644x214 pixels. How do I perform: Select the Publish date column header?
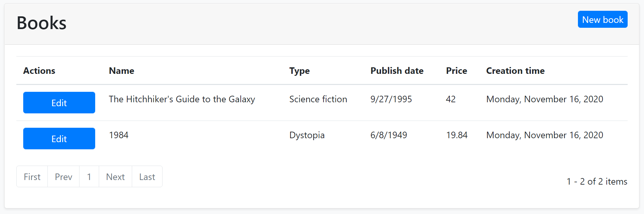coord(397,71)
